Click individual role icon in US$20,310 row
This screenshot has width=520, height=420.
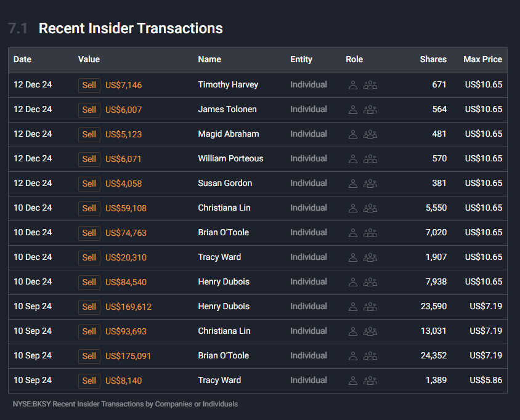point(353,257)
